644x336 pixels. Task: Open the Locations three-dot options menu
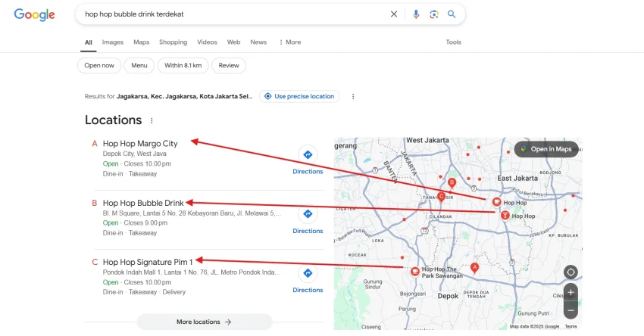[152, 120]
